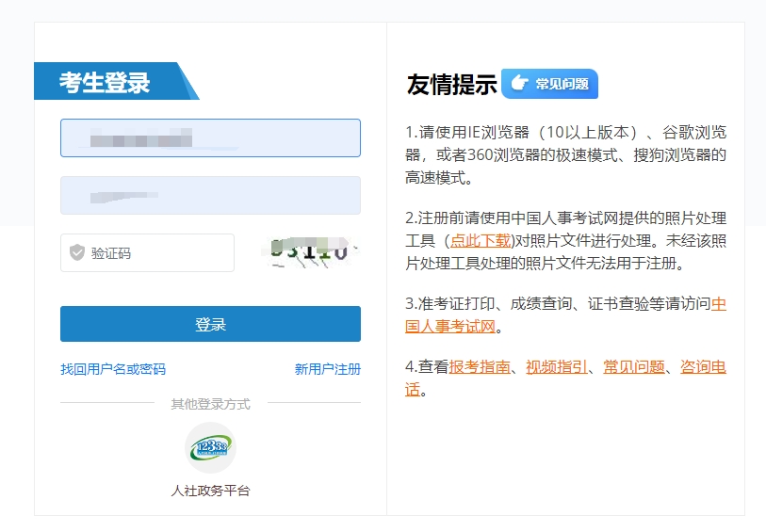Click the 其他登录方式 divider label
Viewport: 766px width, 532px height.
point(210,404)
